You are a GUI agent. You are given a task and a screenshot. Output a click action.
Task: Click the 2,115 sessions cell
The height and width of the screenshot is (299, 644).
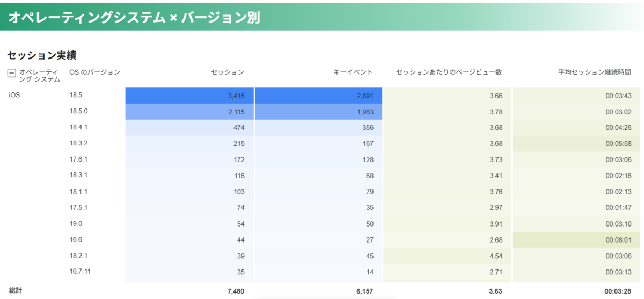(x=189, y=112)
